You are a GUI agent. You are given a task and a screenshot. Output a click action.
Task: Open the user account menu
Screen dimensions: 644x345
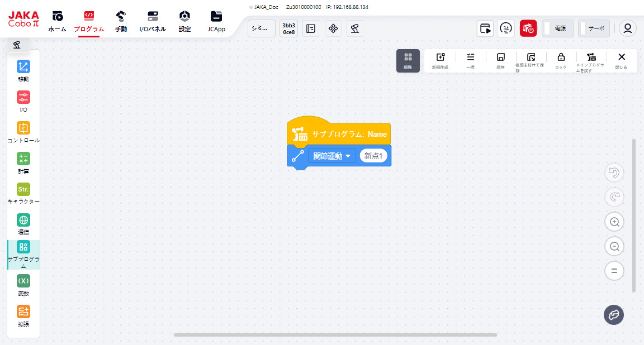pos(628,28)
